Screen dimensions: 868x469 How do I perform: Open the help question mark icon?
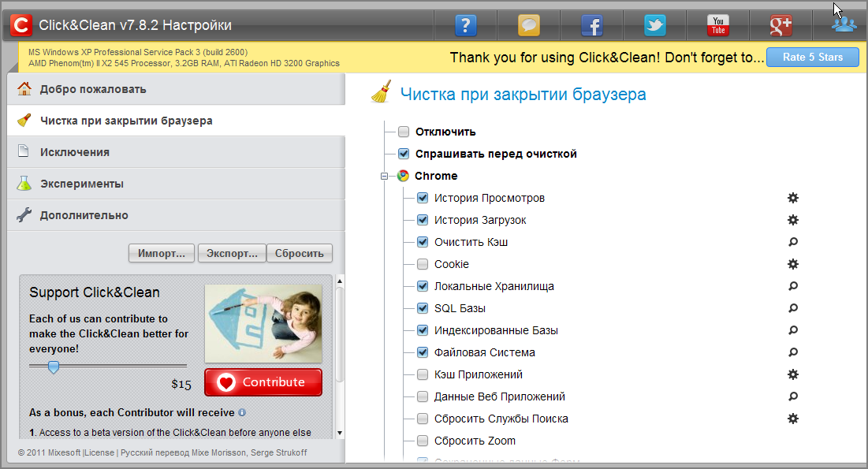466,25
